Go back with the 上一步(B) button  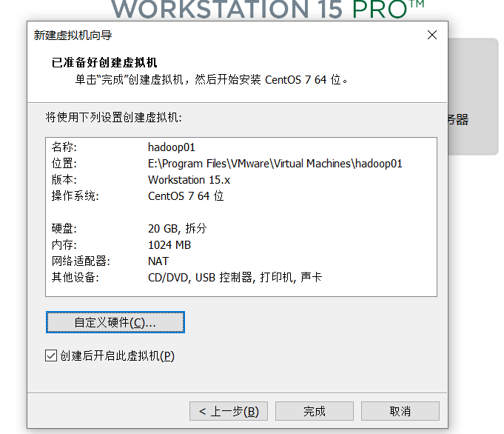point(229,411)
